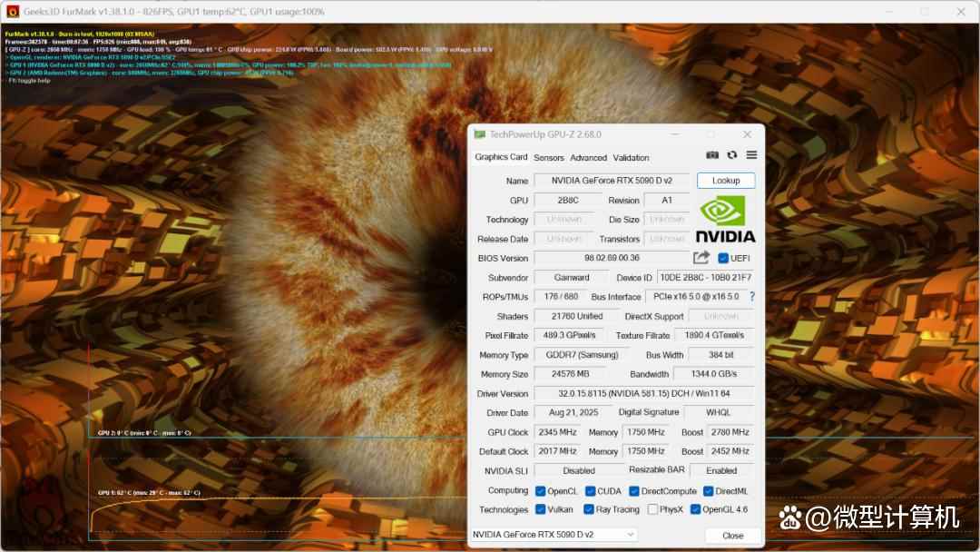Toggle the DirectCompute checkbox
This screenshot has height=552, width=980.
pos(634,491)
